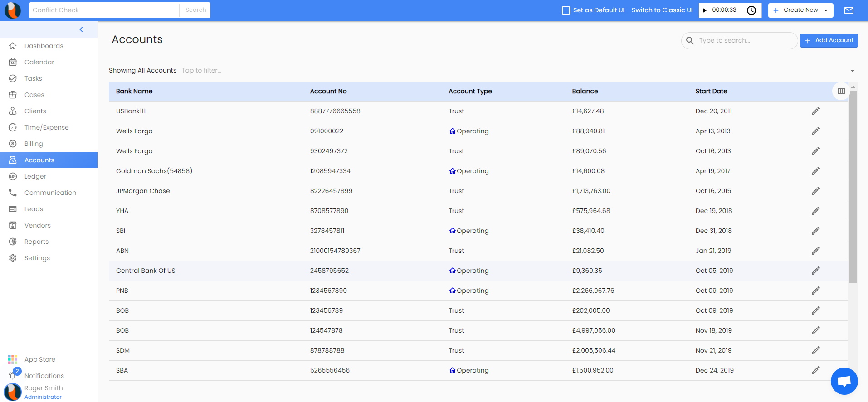Collapse the left sidebar chevron
868x402 pixels.
point(81,29)
